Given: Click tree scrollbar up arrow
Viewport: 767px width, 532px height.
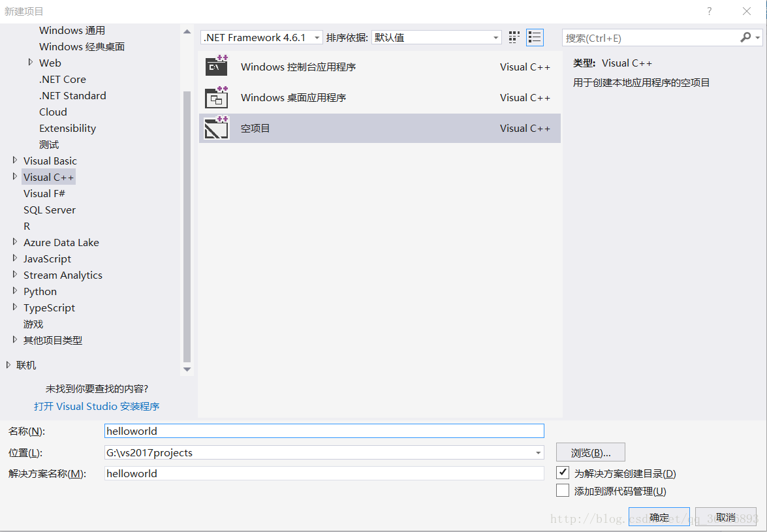Looking at the screenshot, I should coord(187,32).
